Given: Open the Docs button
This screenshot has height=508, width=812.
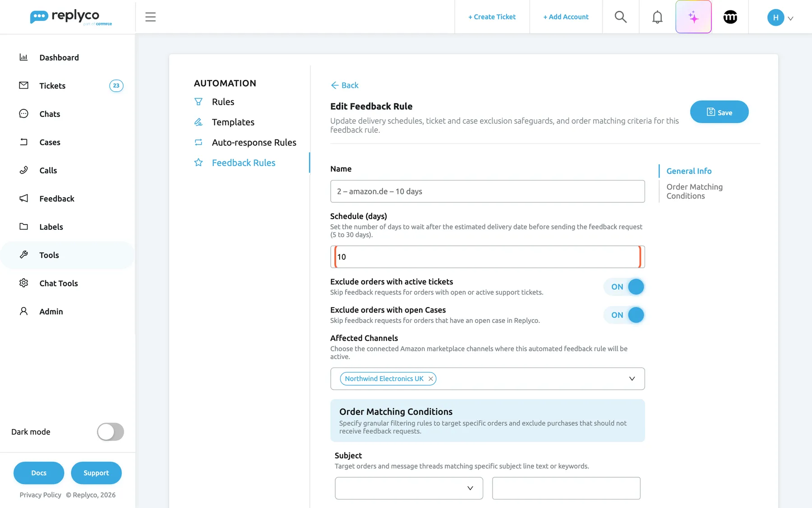Looking at the screenshot, I should pos(39,473).
